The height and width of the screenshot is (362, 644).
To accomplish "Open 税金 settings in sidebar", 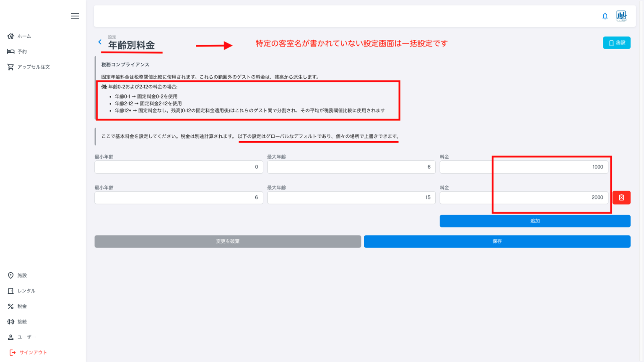I will pyautogui.click(x=22, y=306).
